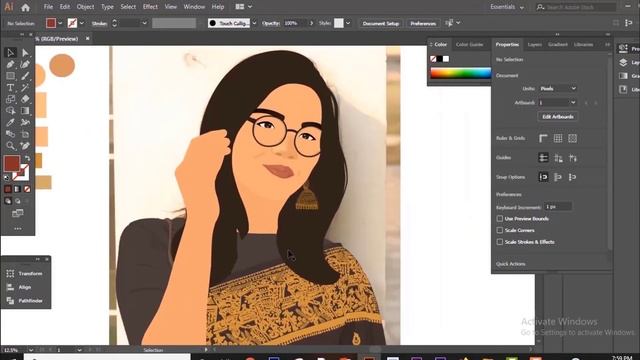640x360 pixels.
Task: Choose the Scale tool
Action: tap(10, 99)
